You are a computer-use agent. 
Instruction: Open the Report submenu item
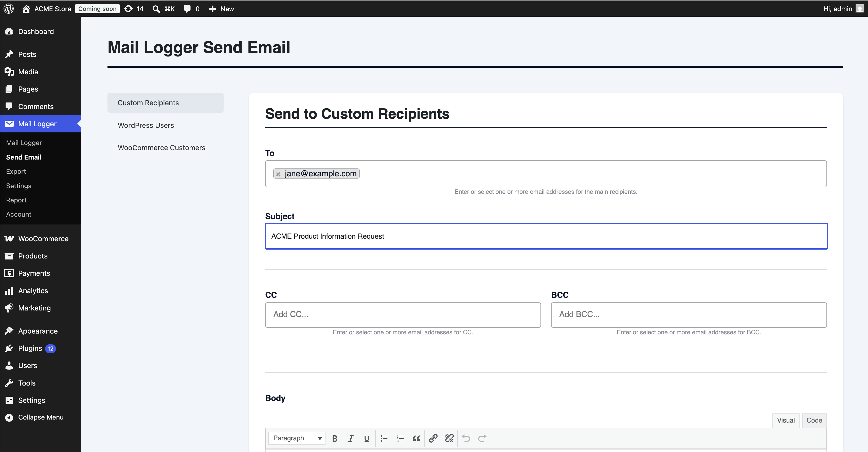(16, 200)
